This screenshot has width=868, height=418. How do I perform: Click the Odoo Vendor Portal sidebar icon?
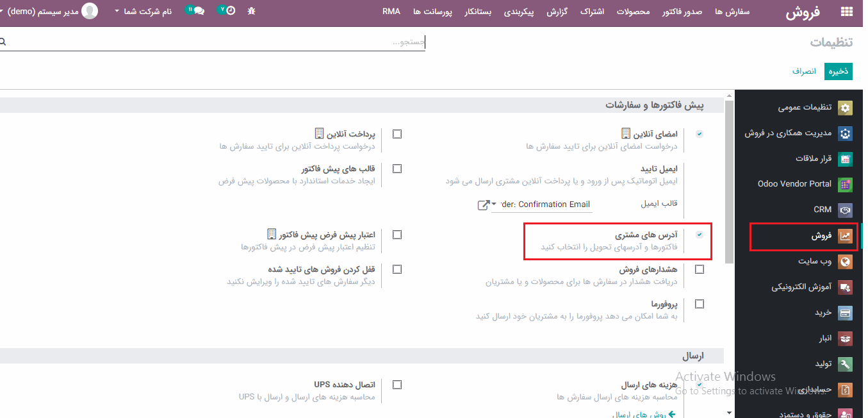846,184
